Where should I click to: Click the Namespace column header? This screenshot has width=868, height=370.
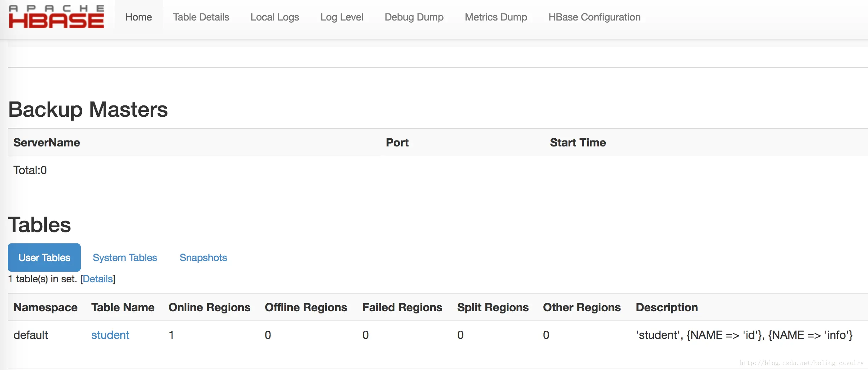[45, 307]
